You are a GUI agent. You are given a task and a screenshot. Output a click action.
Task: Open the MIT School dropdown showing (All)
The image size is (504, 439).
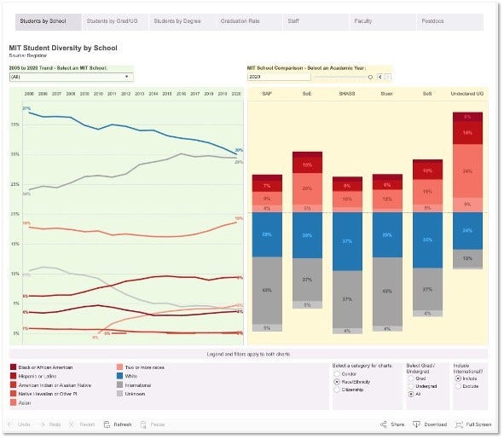pyautogui.click(x=72, y=77)
